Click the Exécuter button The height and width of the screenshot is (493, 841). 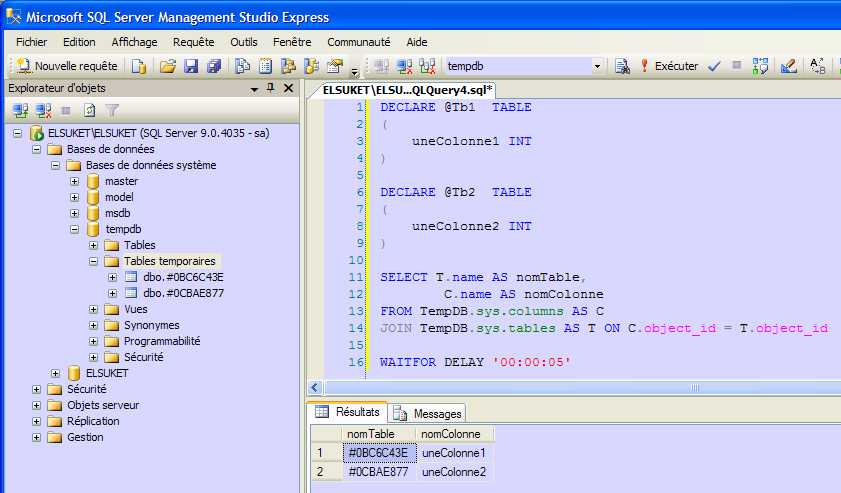coord(668,66)
